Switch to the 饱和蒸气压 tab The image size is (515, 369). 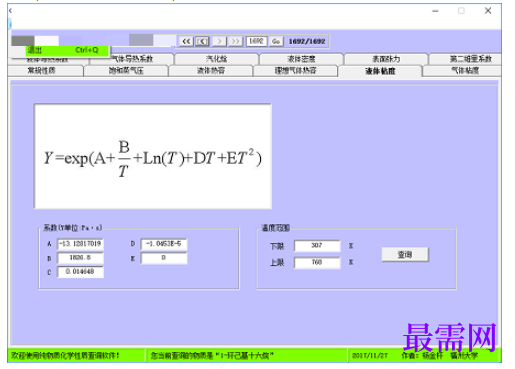(126, 71)
